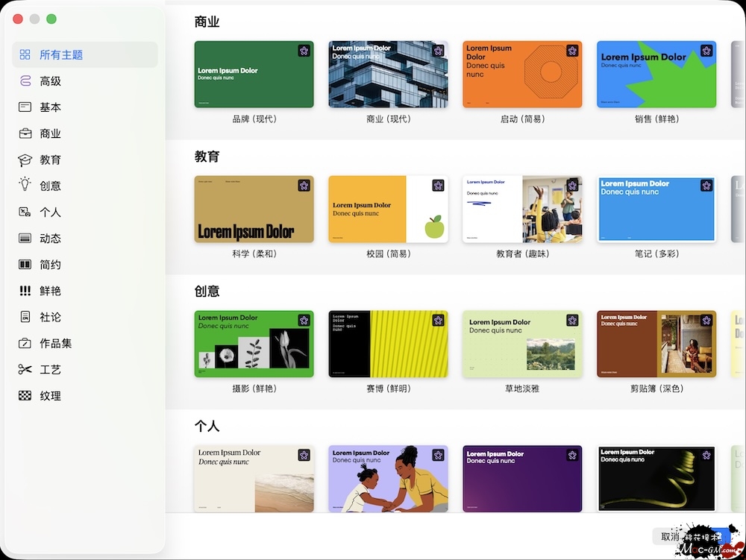This screenshot has width=746, height=560.
Task: Click the briefcase icon for 商业
Action: pyautogui.click(x=25, y=133)
